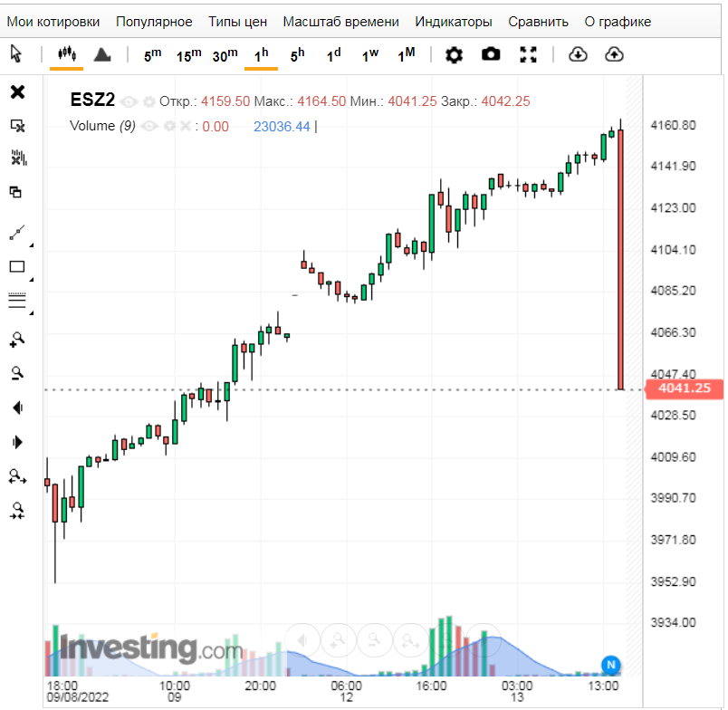Open chart settings gear icon

click(x=454, y=55)
